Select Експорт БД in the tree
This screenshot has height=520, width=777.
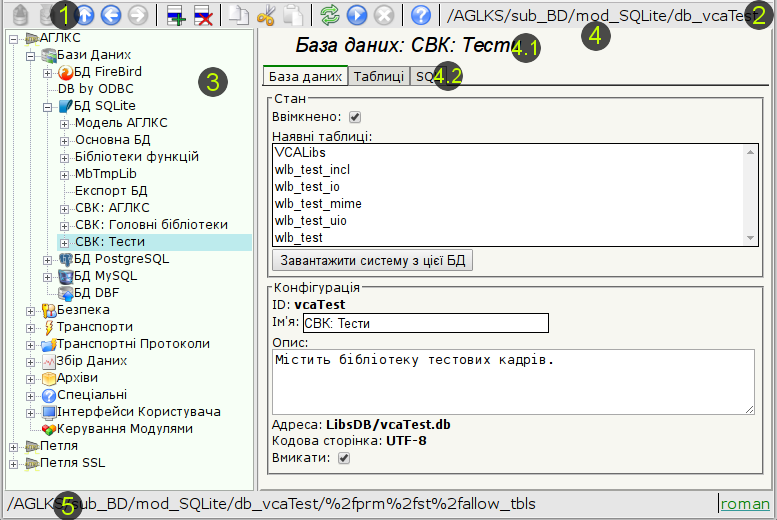coord(111,191)
